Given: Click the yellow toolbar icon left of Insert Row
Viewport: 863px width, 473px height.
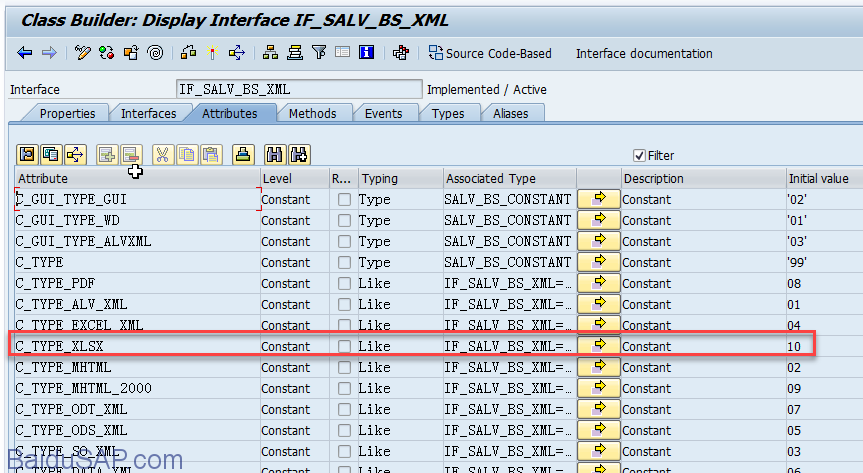Looking at the screenshot, I should [x=76, y=155].
